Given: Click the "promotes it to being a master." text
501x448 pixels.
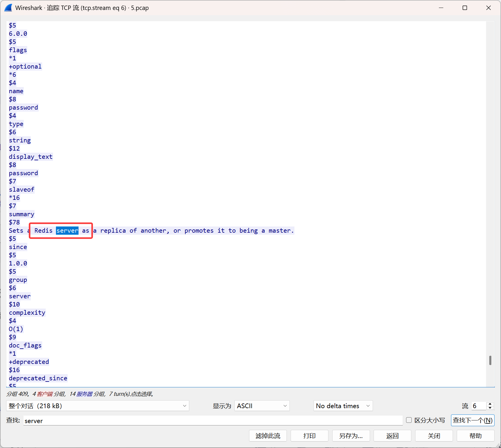Looking at the screenshot, I should 239,231.
